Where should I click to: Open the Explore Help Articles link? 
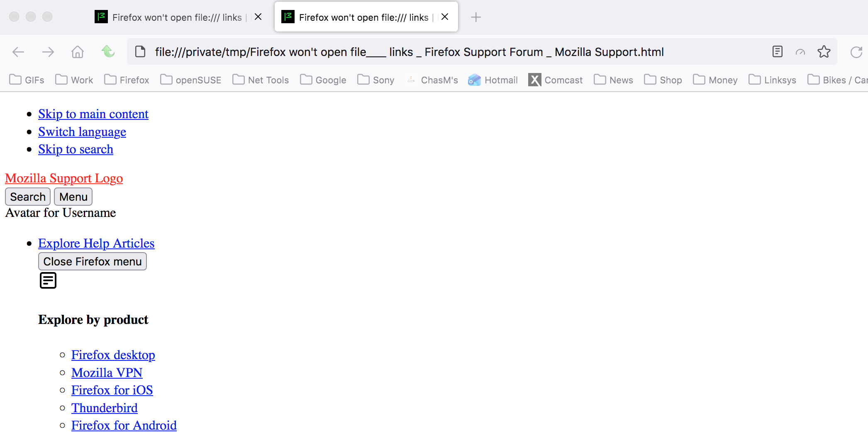point(96,243)
